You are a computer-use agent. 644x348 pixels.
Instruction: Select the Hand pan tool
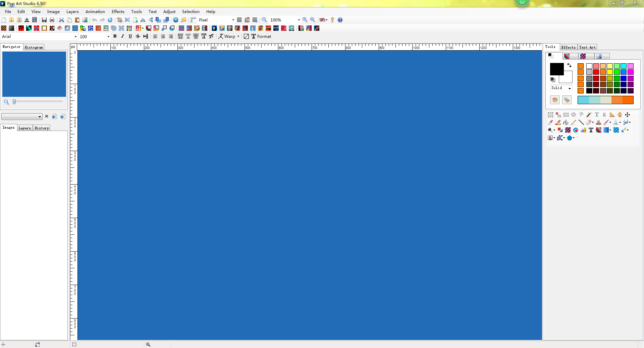pyautogui.click(x=620, y=115)
